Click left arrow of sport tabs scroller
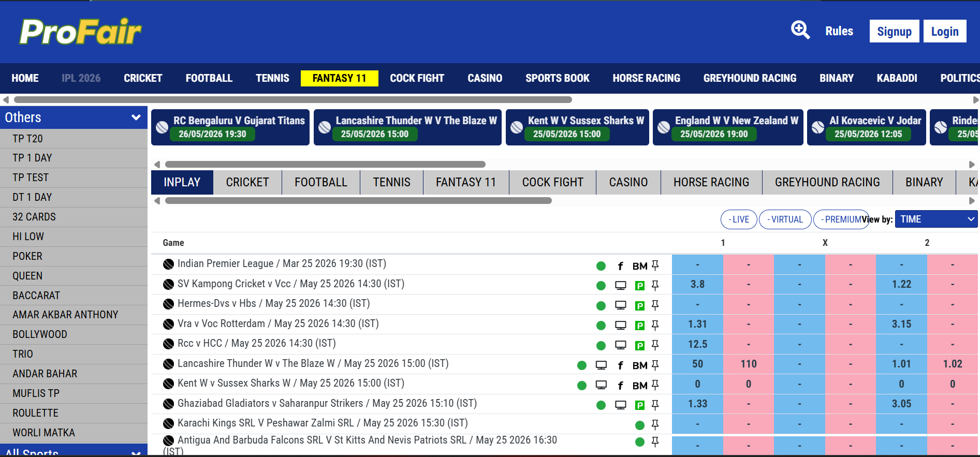Image resolution: width=980 pixels, height=457 pixels. 157,201
